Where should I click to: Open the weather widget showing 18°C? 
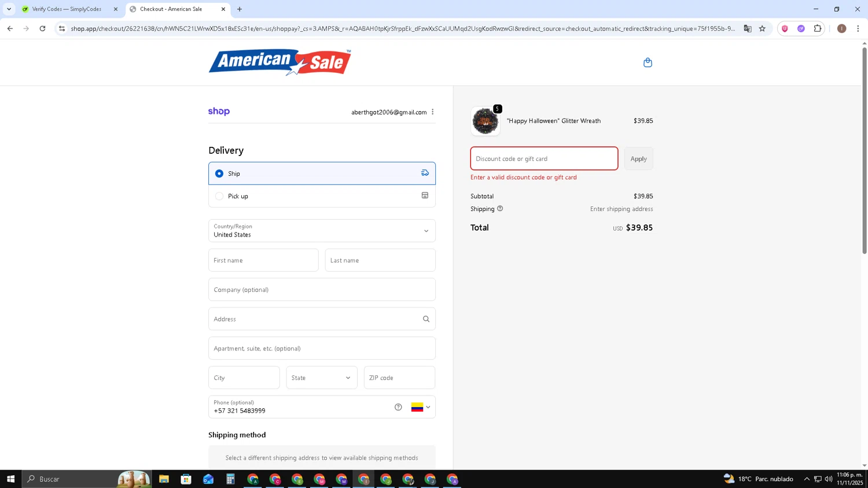tap(758, 479)
